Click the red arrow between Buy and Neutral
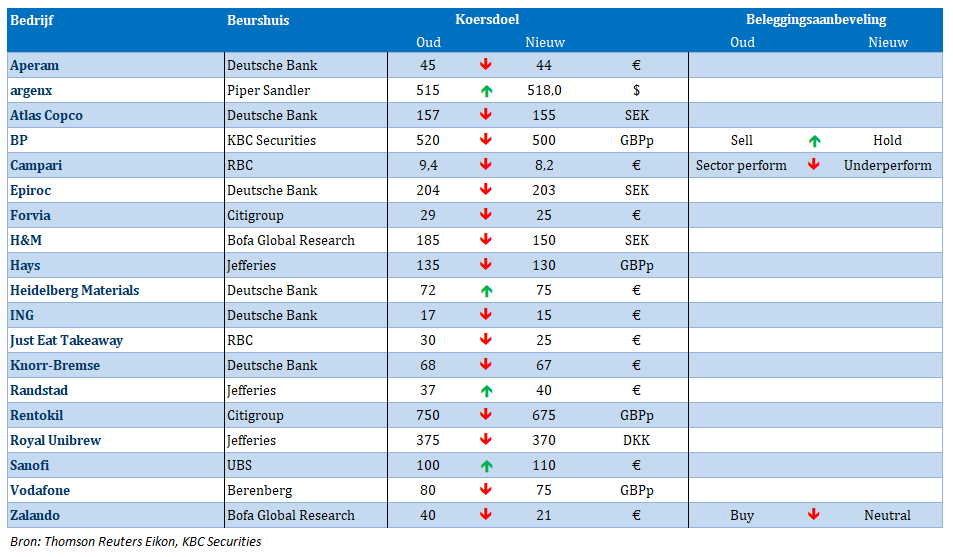The width and height of the screenshot is (953, 557). tap(814, 514)
